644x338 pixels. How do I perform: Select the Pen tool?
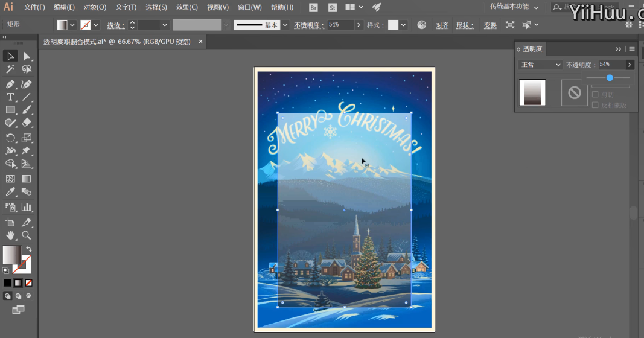click(x=10, y=84)
